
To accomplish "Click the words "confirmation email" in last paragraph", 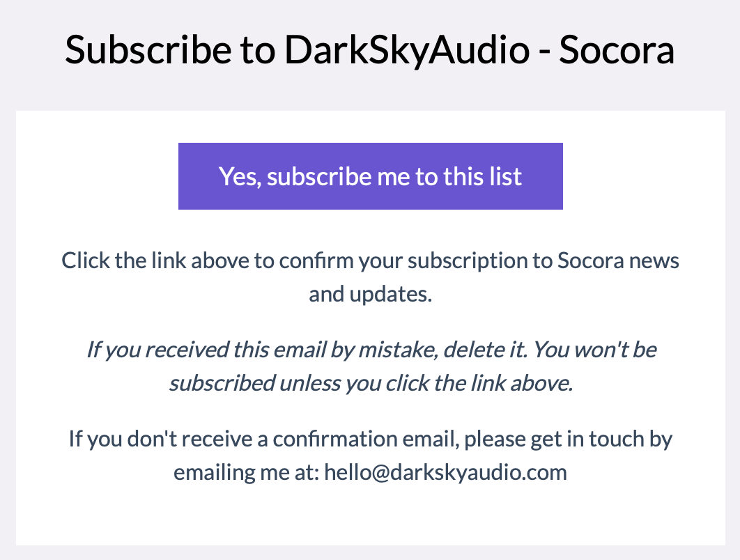I will (367, 440).
